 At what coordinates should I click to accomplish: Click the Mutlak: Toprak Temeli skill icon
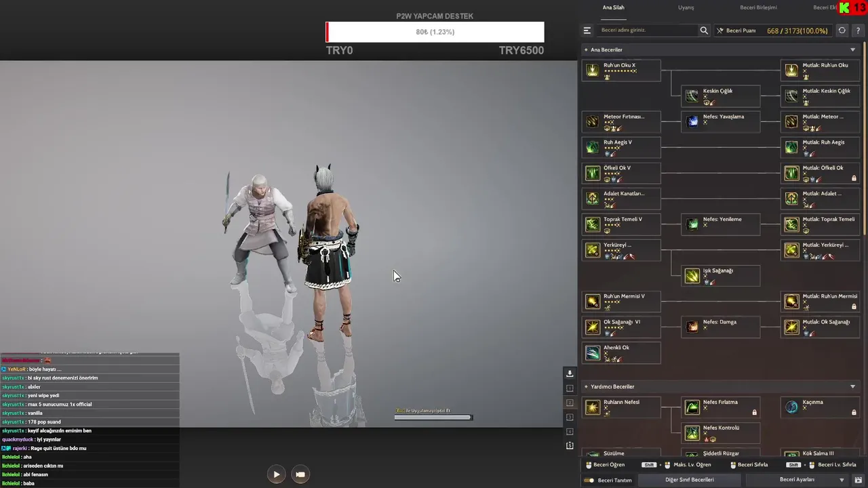point(791,224)
